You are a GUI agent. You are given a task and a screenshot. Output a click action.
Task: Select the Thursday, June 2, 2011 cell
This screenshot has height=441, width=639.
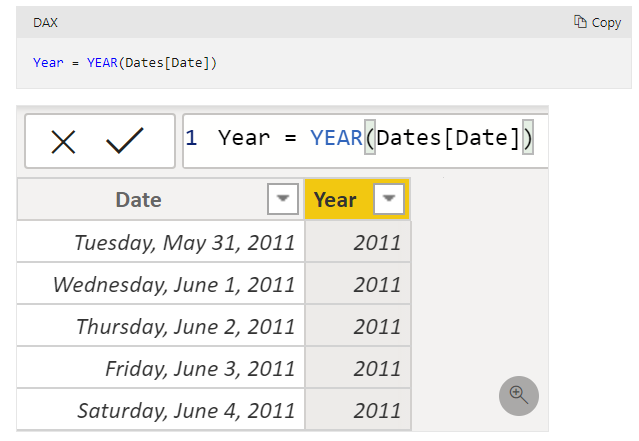coord(161,326)
